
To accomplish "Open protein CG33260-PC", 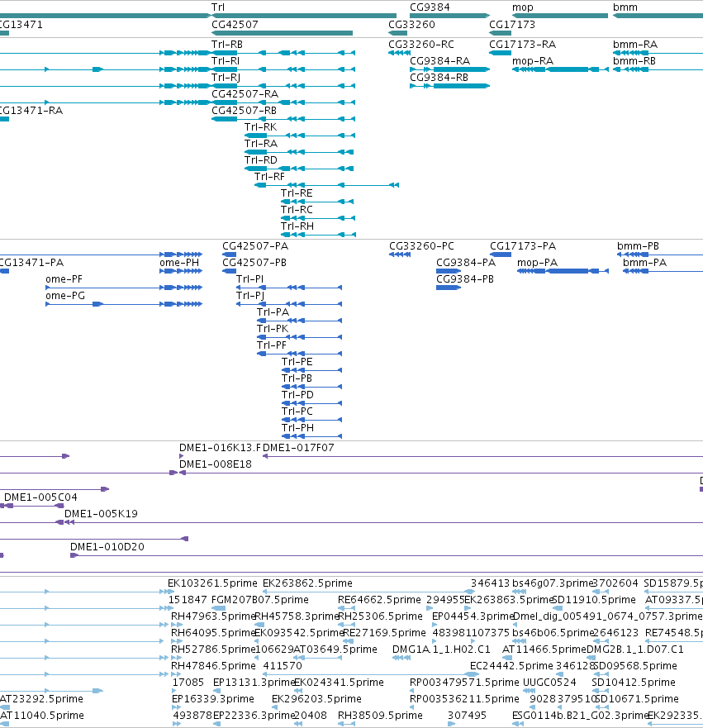I will (x=421, y=246).
